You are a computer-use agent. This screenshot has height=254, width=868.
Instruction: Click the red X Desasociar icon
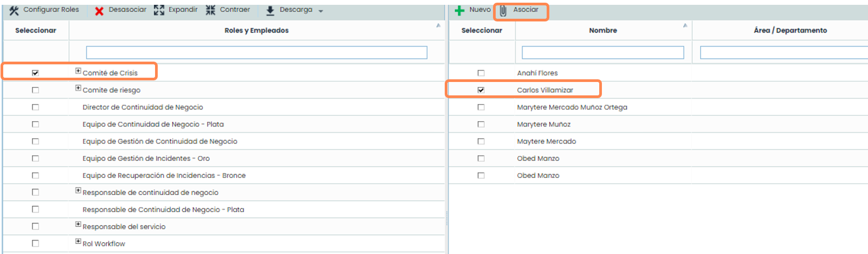[x=99, y=11]
